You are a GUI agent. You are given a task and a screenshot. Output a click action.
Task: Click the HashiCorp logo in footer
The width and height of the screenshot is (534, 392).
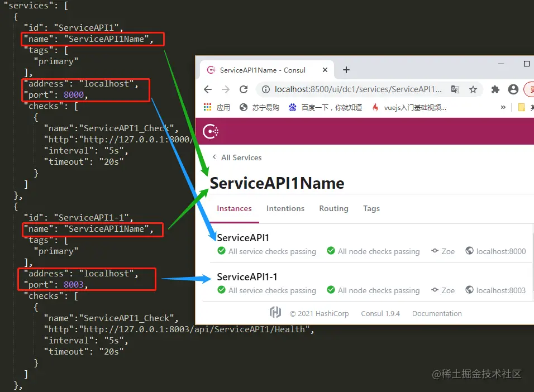click(275, 312)
